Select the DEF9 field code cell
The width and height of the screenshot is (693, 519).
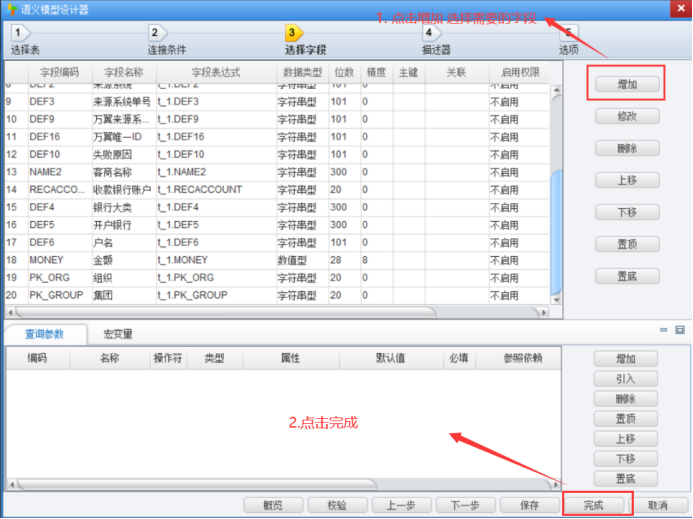(x=60, y=119)
